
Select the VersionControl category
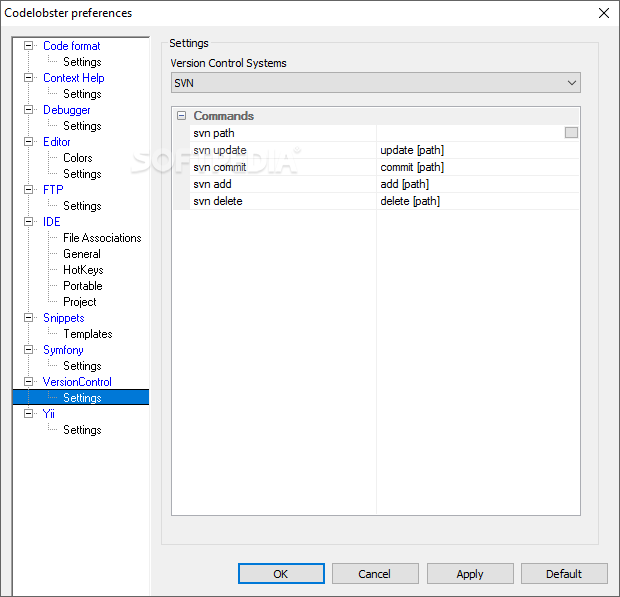[77, 382]
